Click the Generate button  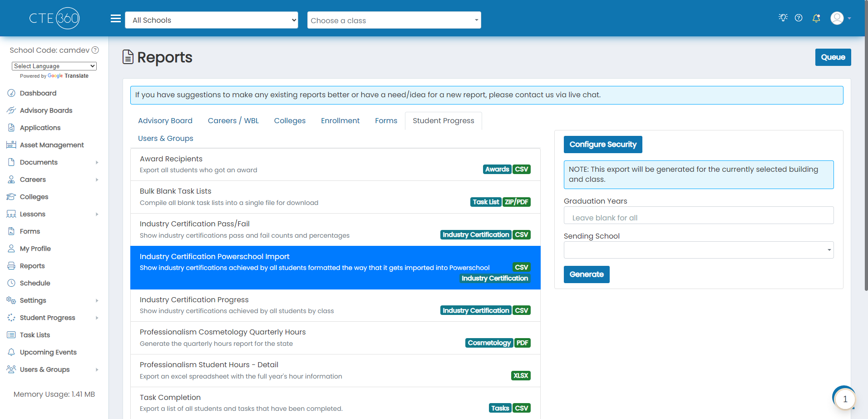(x=587, y=274)
